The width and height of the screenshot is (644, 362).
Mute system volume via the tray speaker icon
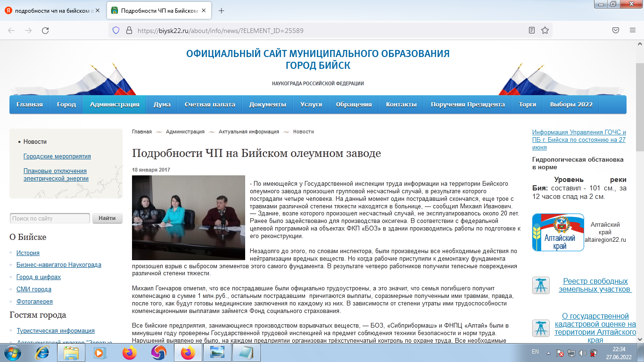(x=583, y=352)
